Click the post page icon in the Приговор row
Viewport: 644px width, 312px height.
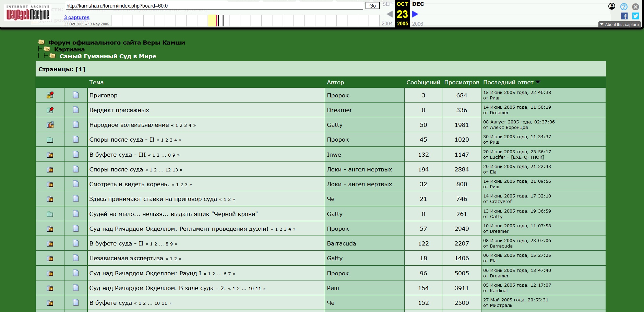click(76, 95)
